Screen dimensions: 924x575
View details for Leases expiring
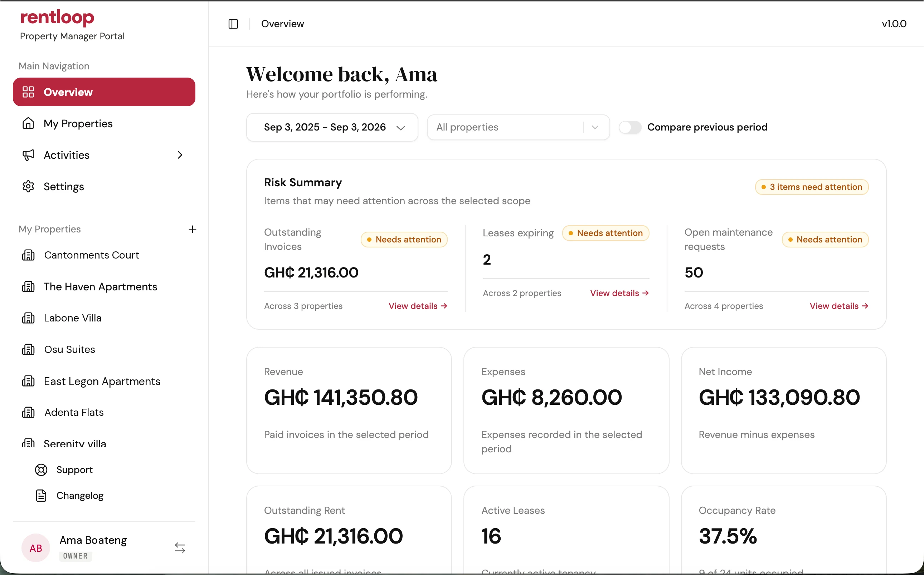pos(619,293)
